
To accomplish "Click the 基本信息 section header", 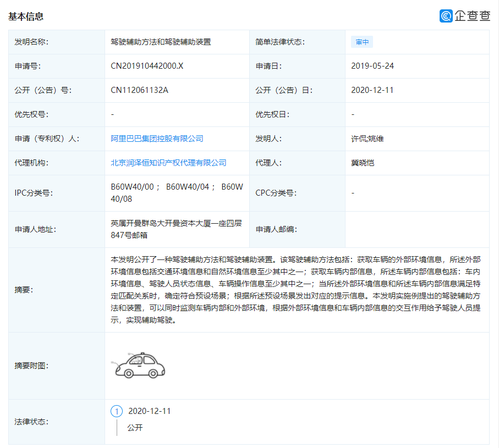I will coord(27,16).
